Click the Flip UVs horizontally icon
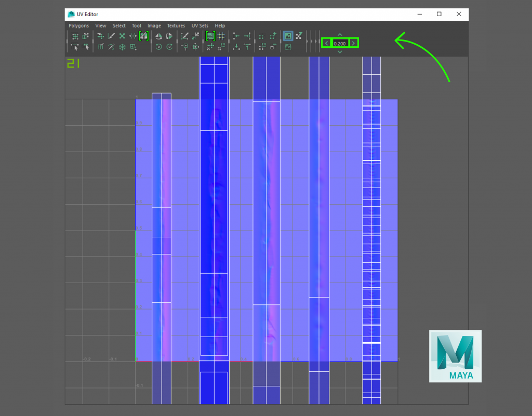Screen dimensions: 532x416 tap(158, 36)
